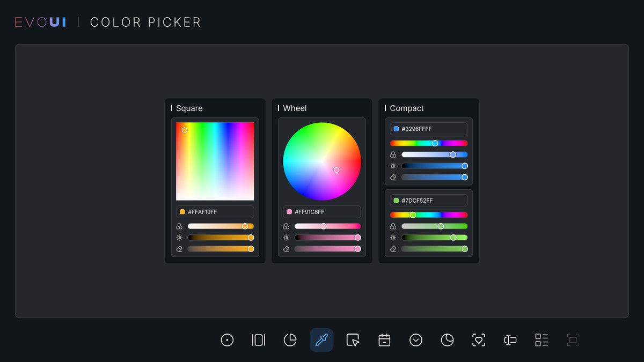Click the circled chevron icon in the toolbar
The height and width of the screenshot is (362, 644).
click(x=415, y=340)
